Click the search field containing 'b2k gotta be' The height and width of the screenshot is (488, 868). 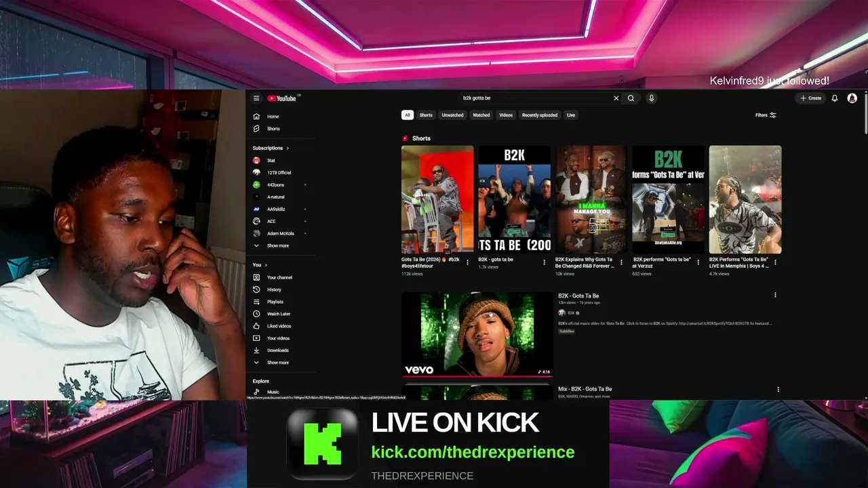[535, 98]
